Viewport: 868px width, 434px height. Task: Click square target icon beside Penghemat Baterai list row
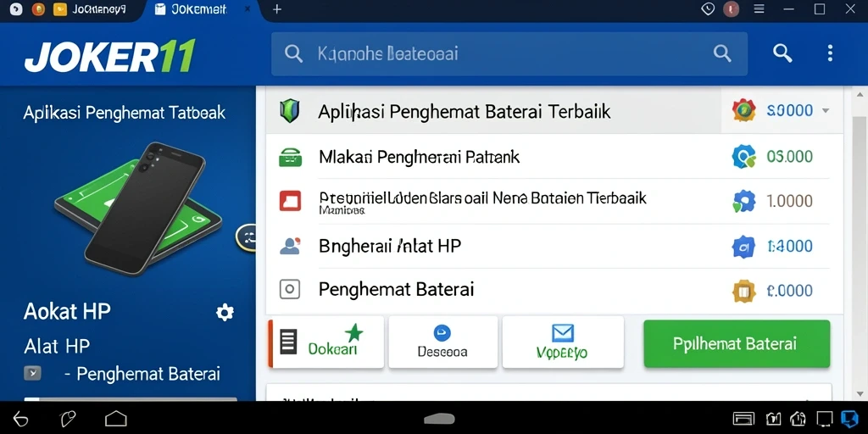(290, 289)
